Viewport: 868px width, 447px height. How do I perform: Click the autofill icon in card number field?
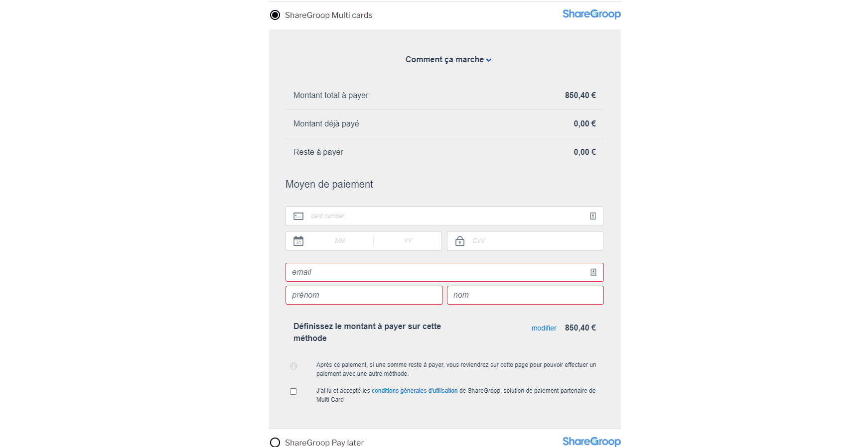click(x=593, y=216)
